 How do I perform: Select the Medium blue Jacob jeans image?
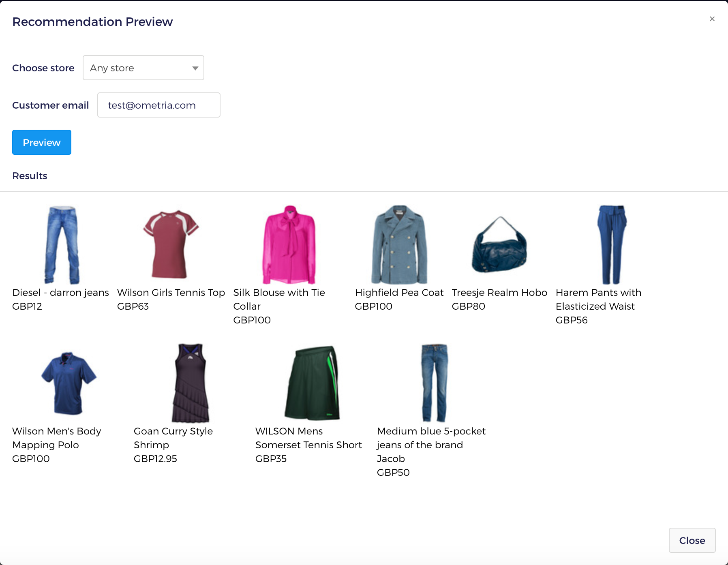(434, 383)
